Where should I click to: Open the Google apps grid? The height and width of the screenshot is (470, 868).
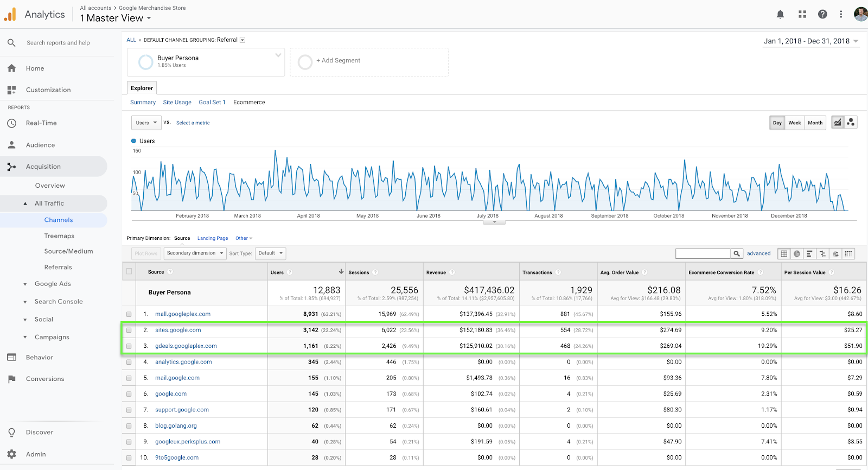click(x=802, y=15)
